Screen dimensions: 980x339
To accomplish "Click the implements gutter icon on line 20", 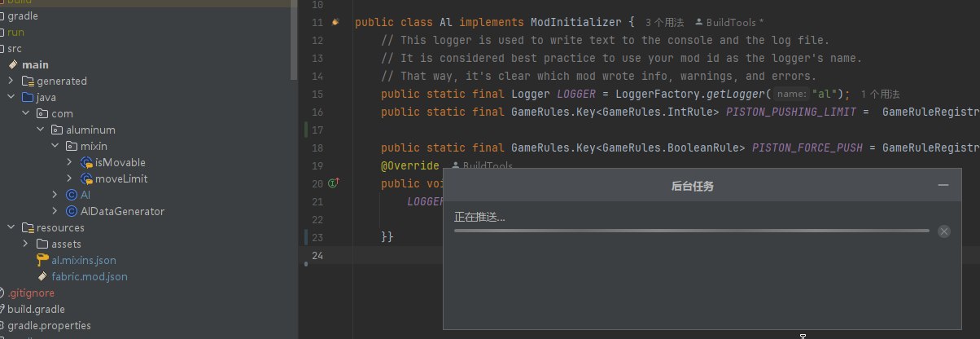I will [333, 183].
